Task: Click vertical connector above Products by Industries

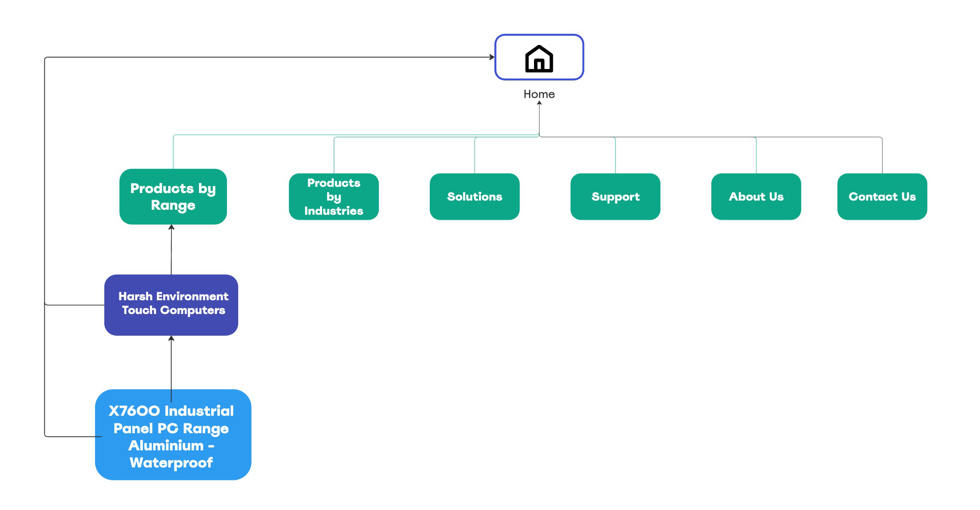Action: point(334,155)
